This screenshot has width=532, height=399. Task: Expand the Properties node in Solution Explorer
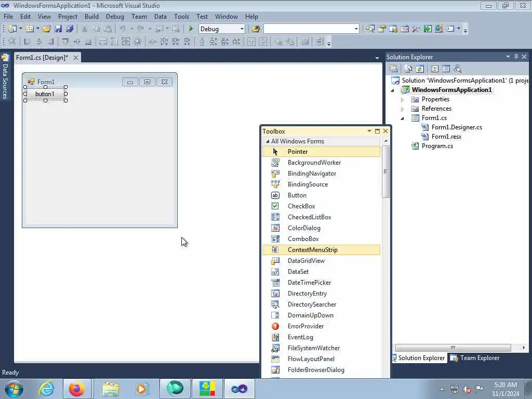click(403, 100)
